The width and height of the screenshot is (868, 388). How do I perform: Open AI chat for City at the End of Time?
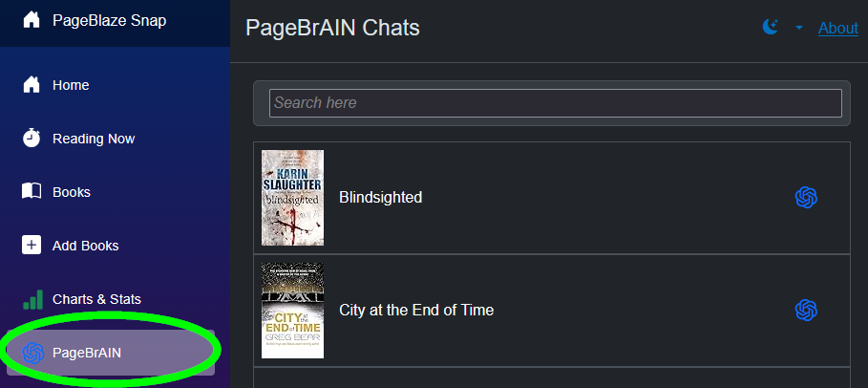[806, 311]
